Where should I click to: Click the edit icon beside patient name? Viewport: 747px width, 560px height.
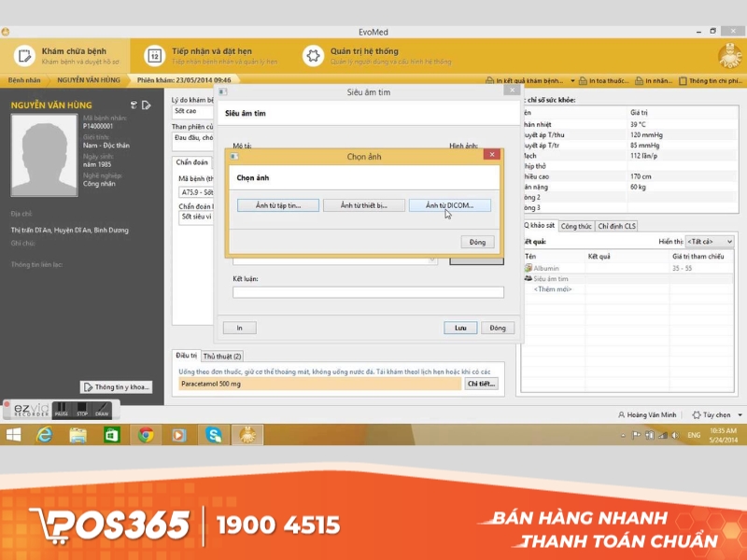tap(146, 105)
